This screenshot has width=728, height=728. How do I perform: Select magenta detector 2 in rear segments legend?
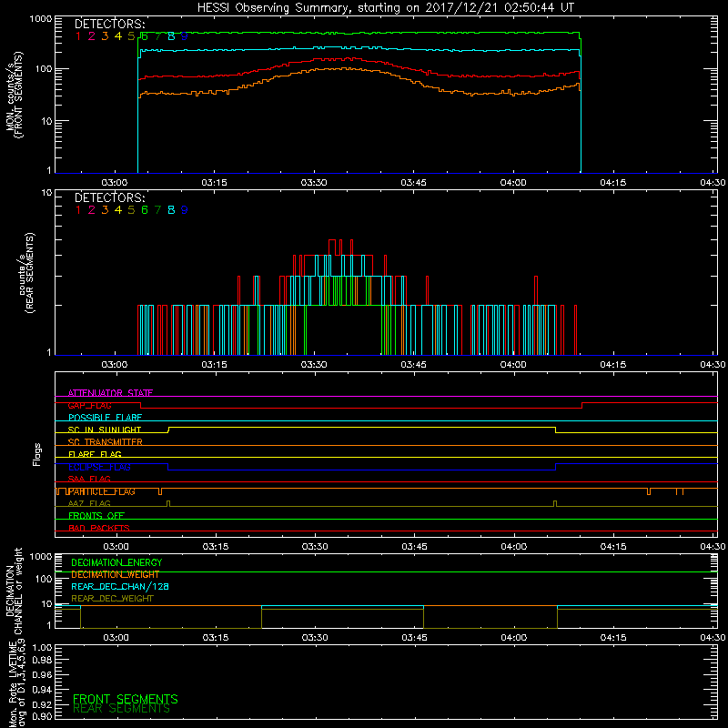pos(92,210)
